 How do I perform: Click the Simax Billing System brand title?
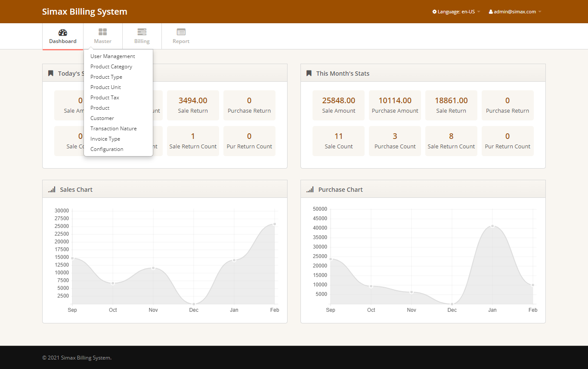[85, 12]
